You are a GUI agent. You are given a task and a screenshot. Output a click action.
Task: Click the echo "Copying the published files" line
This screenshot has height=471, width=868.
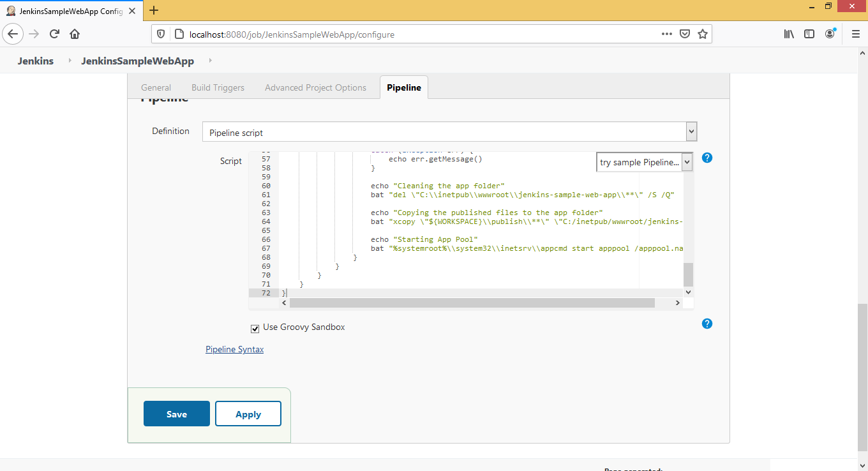(487, 213)
